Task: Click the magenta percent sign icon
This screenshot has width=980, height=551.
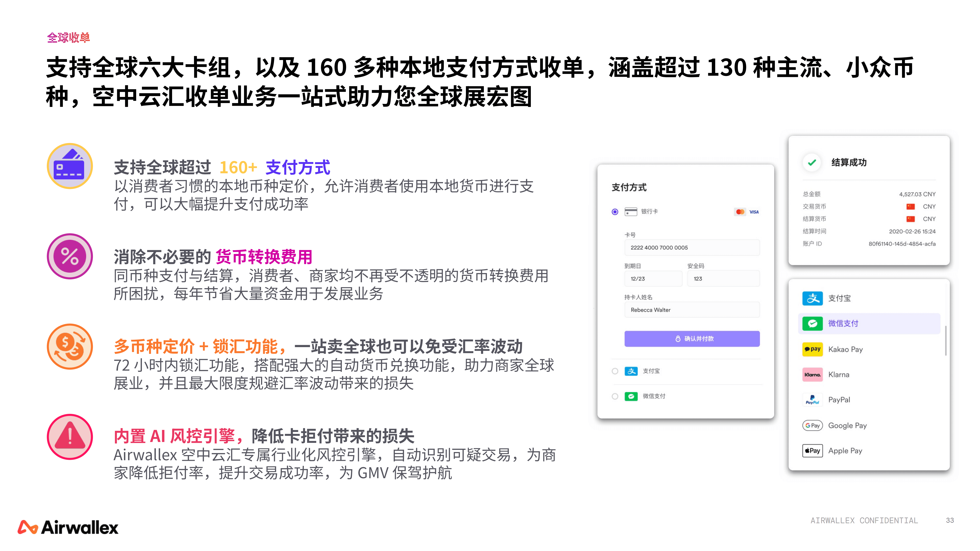Action: [x=70, y=256]
